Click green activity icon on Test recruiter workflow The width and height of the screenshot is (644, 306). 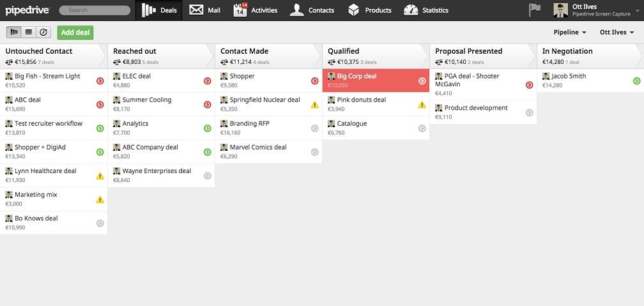(100, 128)
